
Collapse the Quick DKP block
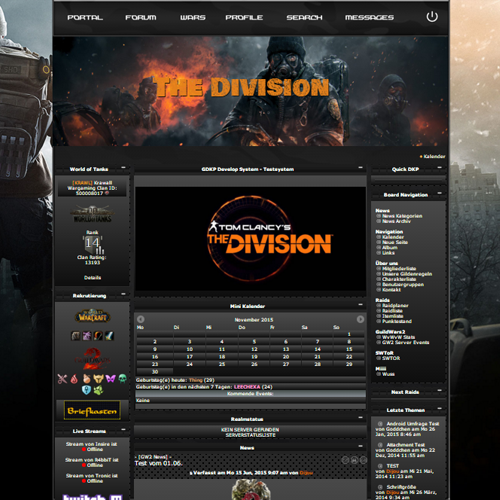439,167
